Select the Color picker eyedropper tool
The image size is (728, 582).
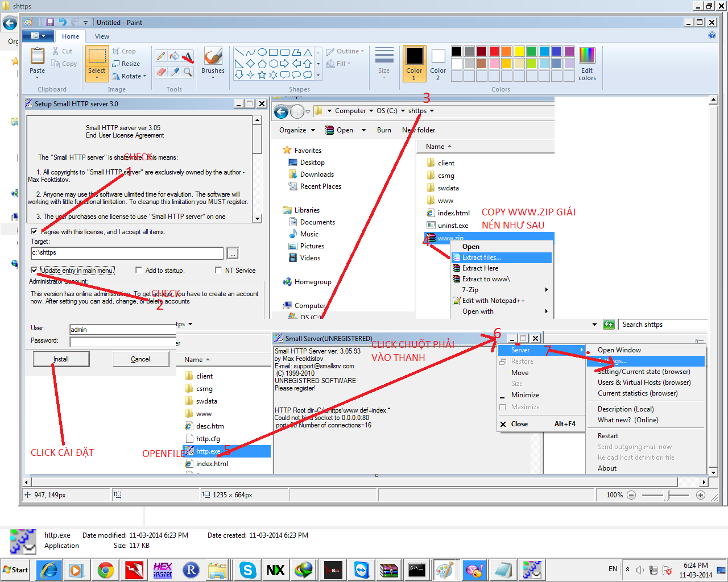tap(175, 72)
